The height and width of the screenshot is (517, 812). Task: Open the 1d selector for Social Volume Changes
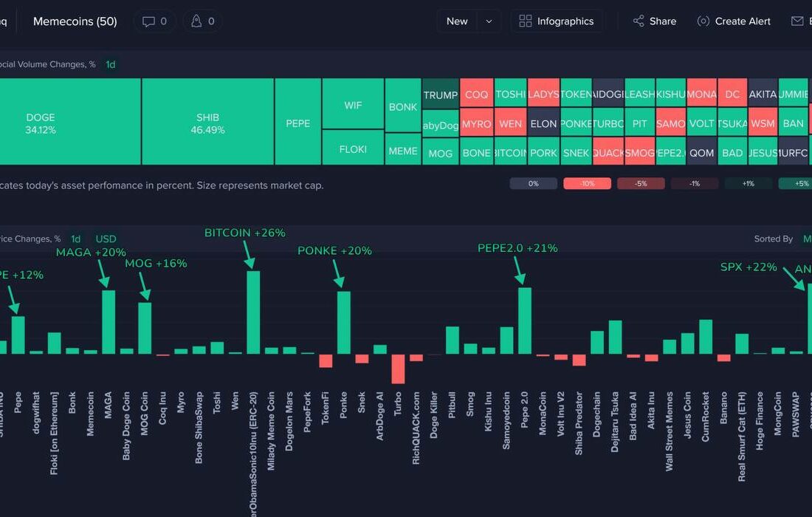pos(110,65)
